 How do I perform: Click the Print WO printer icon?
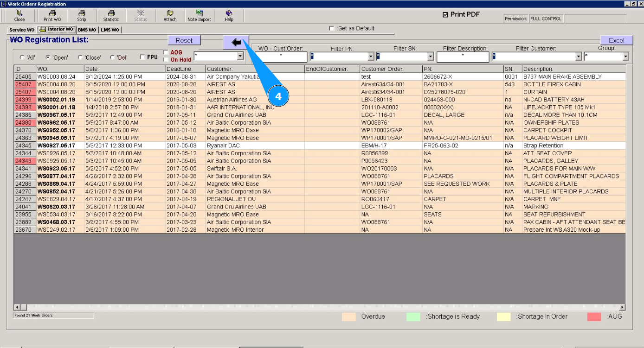52,13
